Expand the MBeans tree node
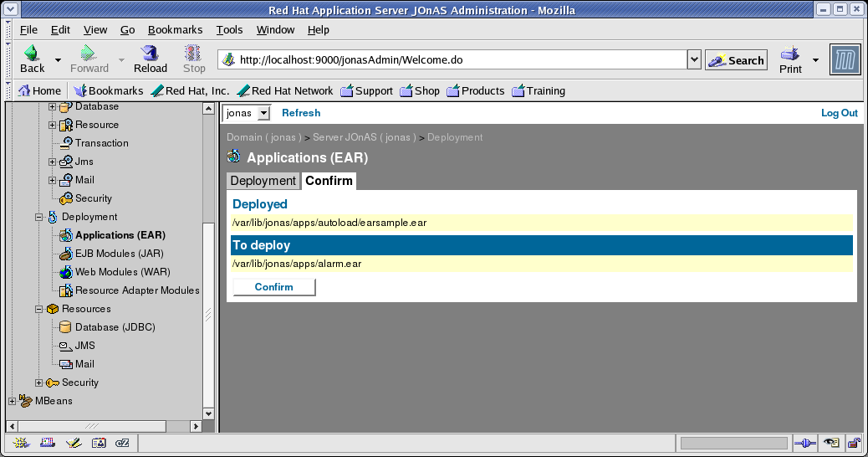The width and height of the screenshot is (868, 457). click(13, 401)
